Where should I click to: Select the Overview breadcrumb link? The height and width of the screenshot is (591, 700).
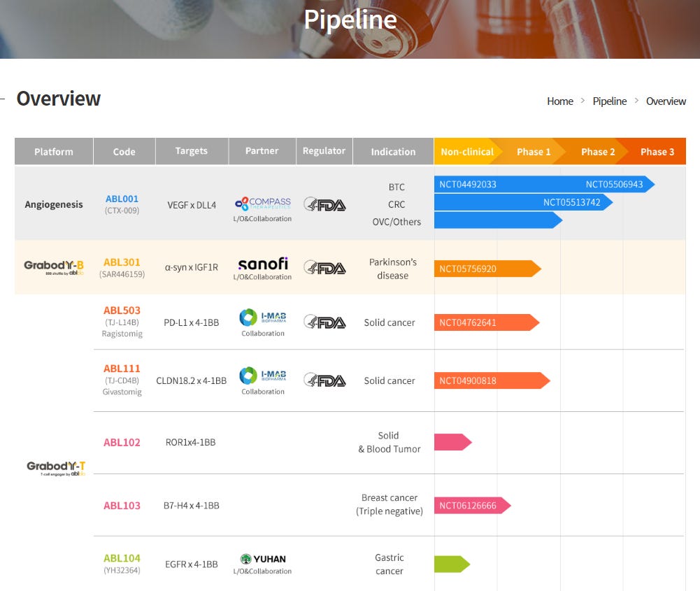tap(666, 101)
